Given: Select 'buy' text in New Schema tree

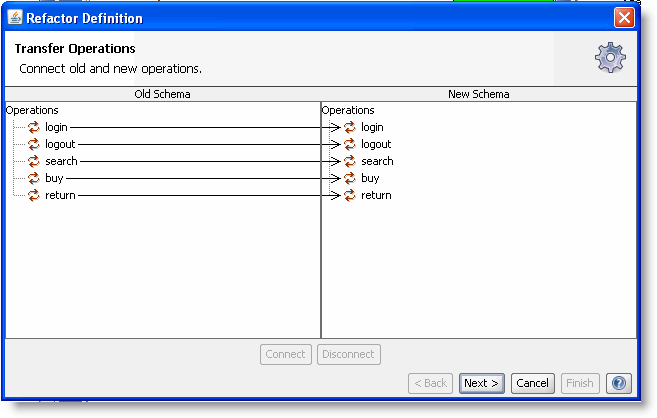Looking at the screenshot, I should [370, 178].
